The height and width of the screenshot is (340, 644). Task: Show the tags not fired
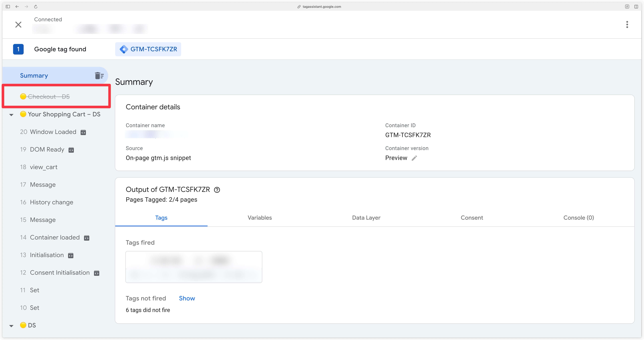[187, 298]
